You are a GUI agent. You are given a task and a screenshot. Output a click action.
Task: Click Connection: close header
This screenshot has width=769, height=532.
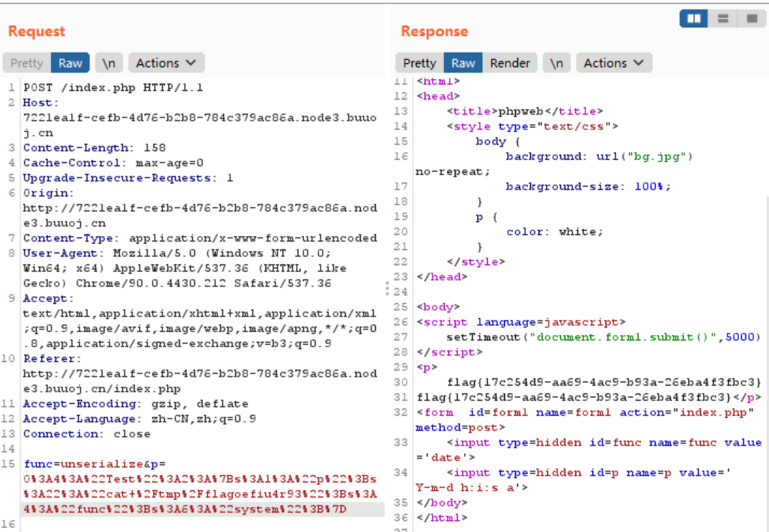pos(86,434)
